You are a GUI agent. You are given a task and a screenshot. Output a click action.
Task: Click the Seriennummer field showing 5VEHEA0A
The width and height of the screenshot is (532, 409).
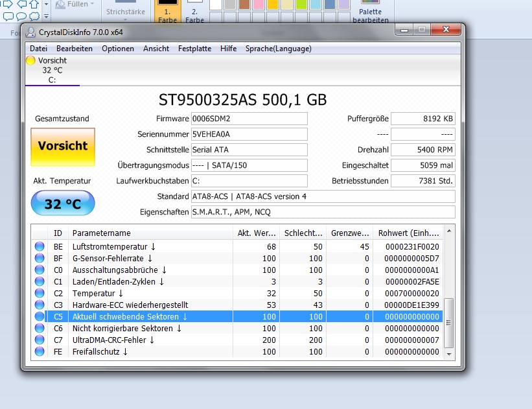pos(249,134)
